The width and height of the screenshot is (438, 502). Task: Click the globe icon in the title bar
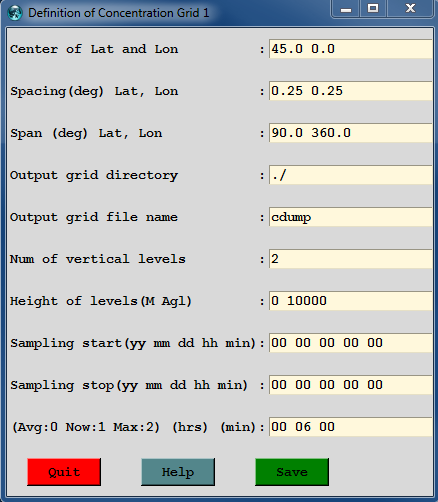tap(15, 13)
